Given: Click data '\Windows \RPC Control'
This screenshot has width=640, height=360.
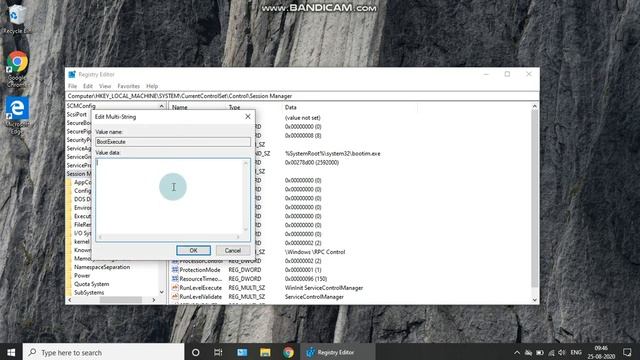Looking at the screenshot, I should point(315,252).
